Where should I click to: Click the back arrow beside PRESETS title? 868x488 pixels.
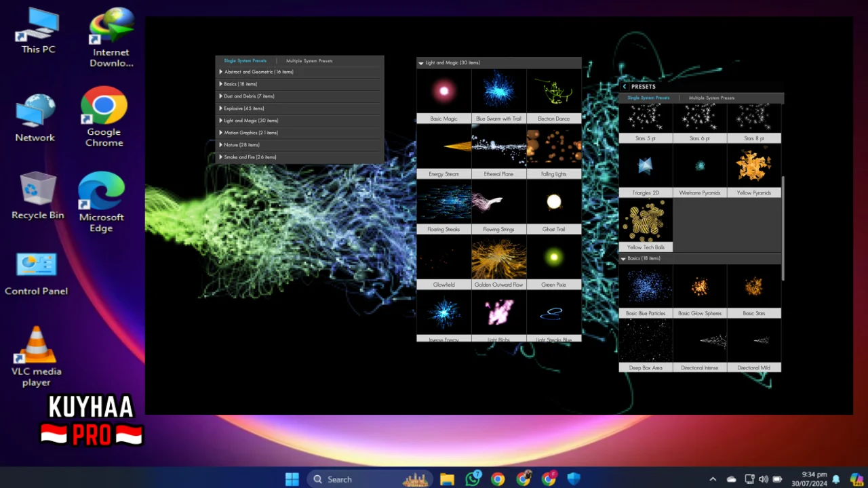625,87
